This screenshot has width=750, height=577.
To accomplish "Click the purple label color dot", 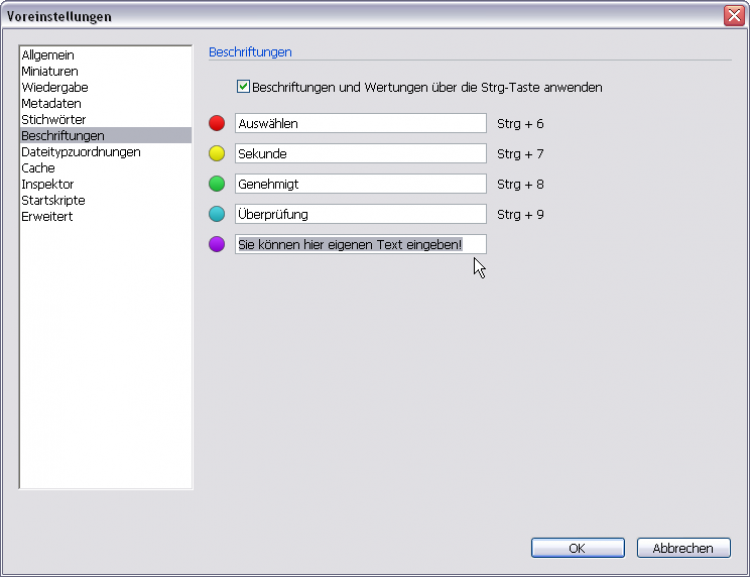I will pos(217,244).
